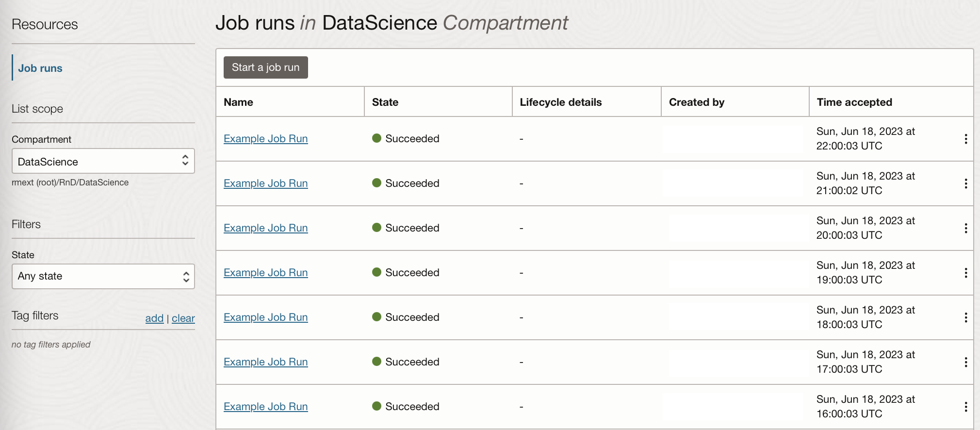The width and height of the screenshot is (980, 430).
Task: Select Job runs in Resources sidebar
Action: point(40,68)
